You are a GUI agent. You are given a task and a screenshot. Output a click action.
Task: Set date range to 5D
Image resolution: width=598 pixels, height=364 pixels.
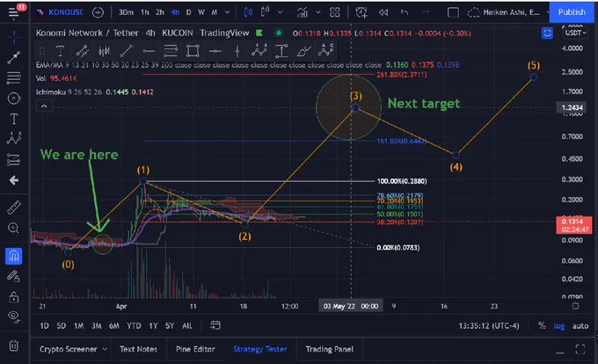[x=62, y=326]
